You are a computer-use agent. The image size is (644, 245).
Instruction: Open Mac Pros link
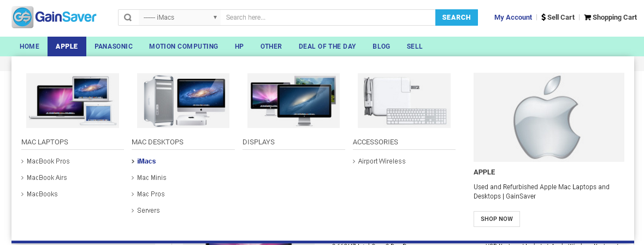point(151,194)
